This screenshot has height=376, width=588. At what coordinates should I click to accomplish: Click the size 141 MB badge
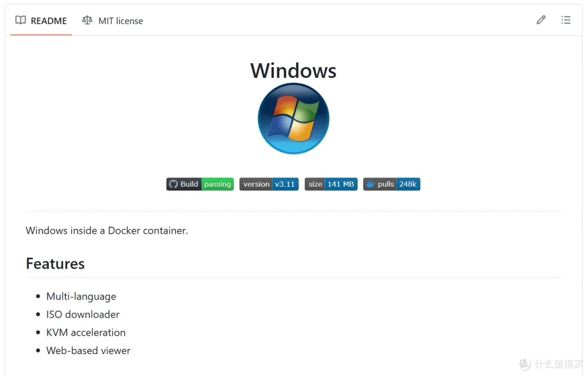coord(331,184)
